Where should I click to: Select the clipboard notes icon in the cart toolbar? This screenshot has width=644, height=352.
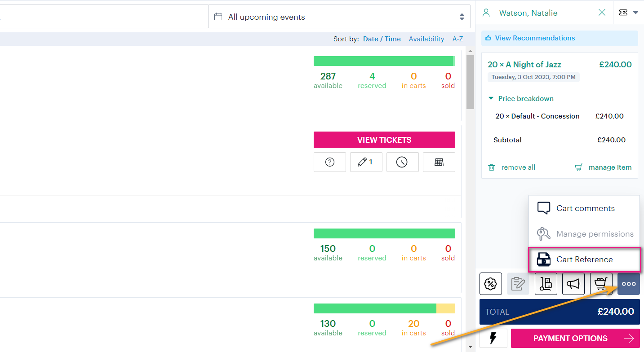click(x=518, y=283)
